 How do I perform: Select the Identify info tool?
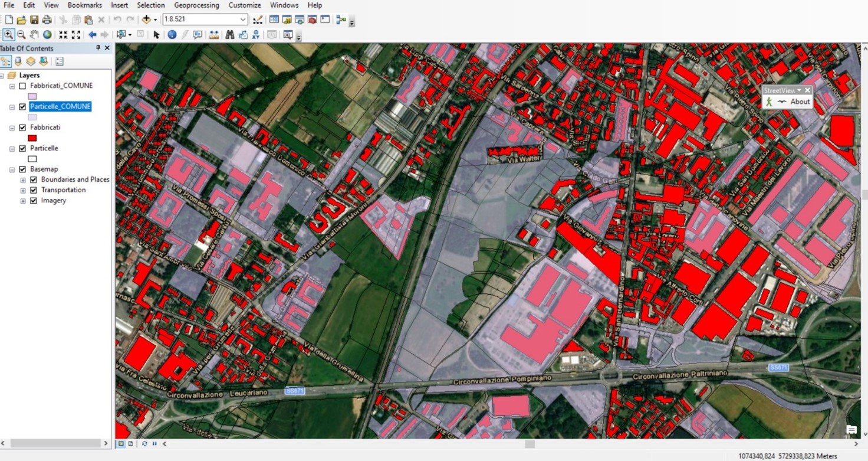coord(172,35)
